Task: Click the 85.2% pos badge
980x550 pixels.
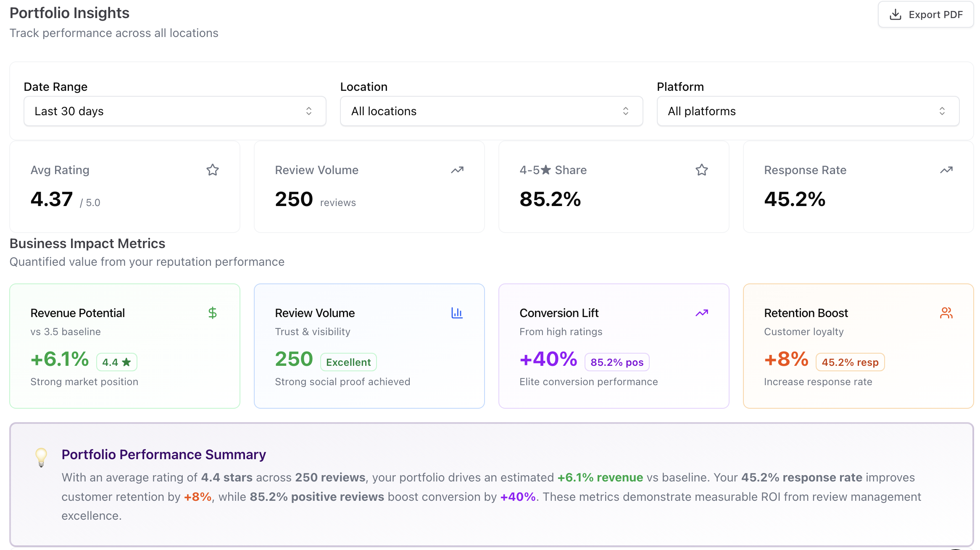Action: click(617, 362)
